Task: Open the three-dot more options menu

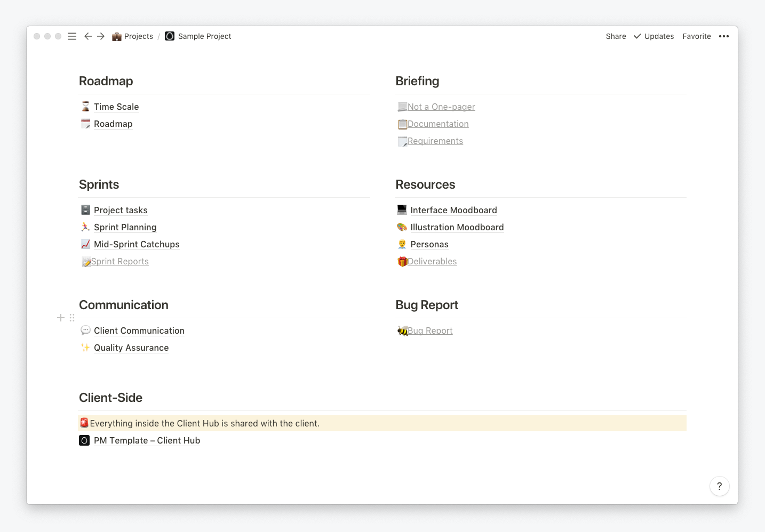Action: point(724,36)
